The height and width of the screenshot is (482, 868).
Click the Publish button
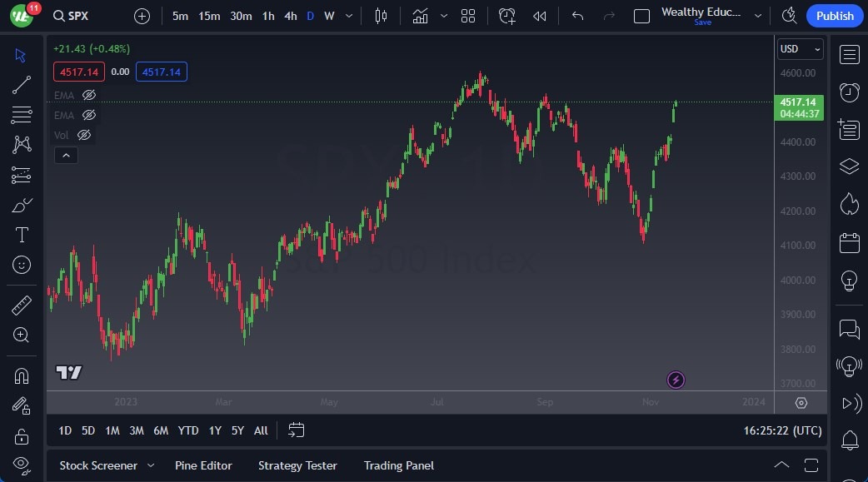coord(834,15)
